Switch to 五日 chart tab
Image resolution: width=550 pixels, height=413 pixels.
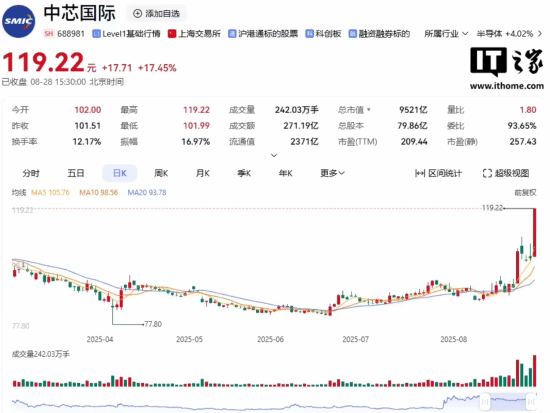click(x=76, y=173)
